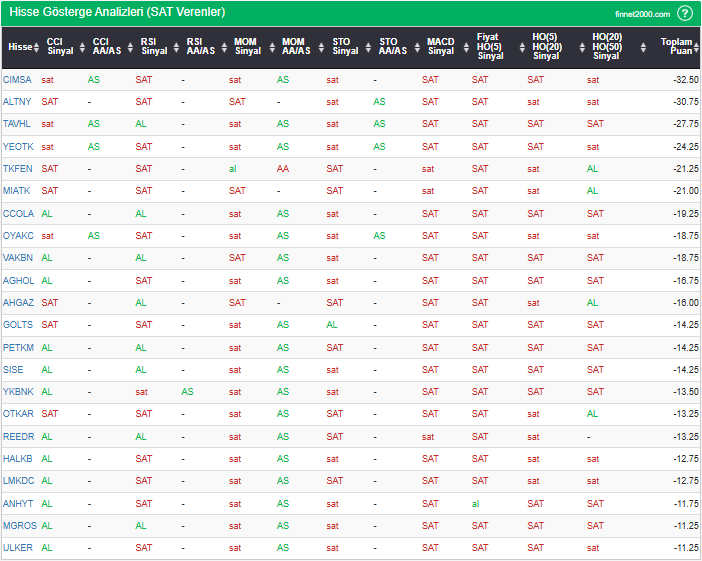Open YKBNK stock link

18,391
